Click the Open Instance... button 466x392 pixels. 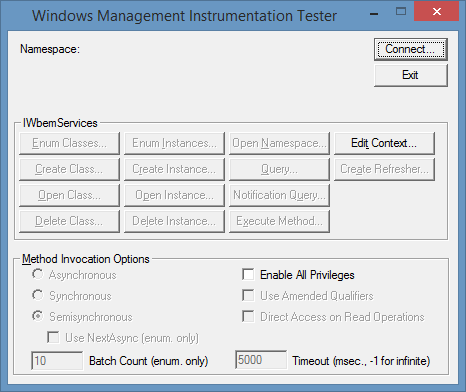[x=174, y=195]
